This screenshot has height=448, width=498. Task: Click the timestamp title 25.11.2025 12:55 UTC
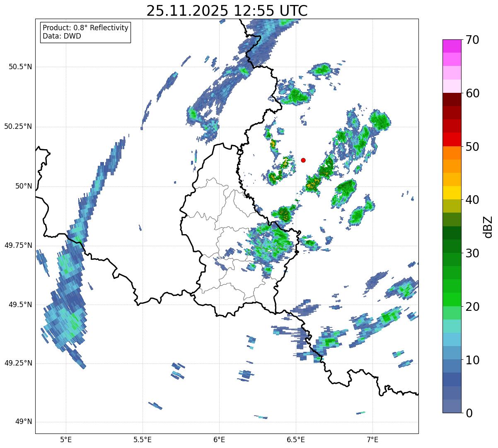[227, 11]
